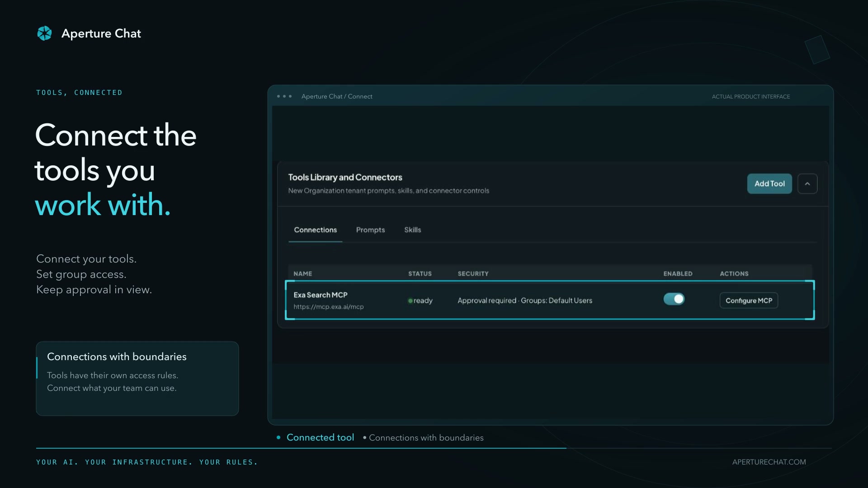868x488 pixels.
Task: Select Connections with boundaries slide indicator
Action: (423, 438)
